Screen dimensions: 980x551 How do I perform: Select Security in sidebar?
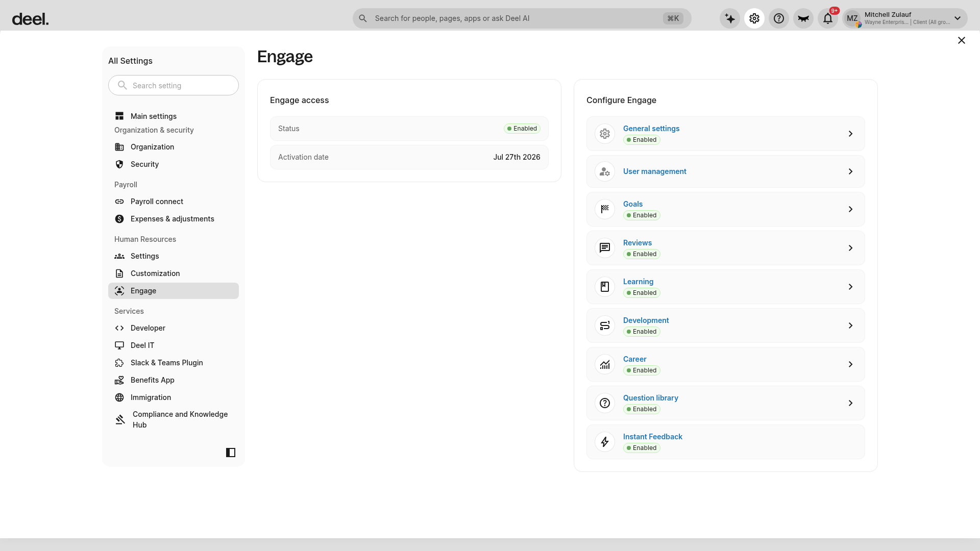(174, 164)
